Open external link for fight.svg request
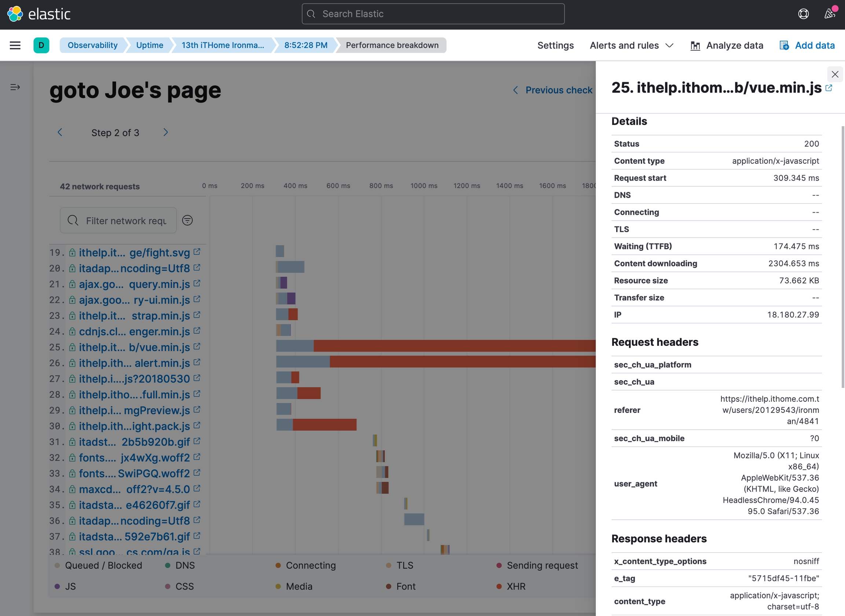The image size is (845, 616). coord(197,252)
